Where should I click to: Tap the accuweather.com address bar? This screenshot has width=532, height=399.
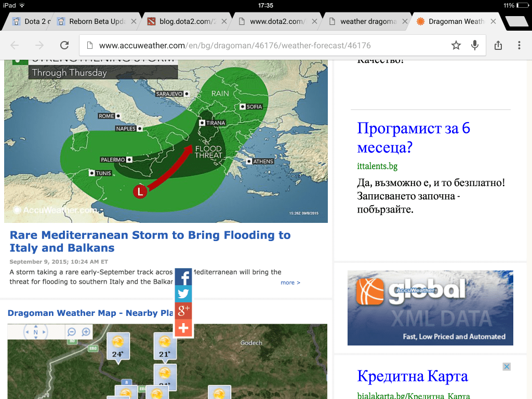click(265, 45)
